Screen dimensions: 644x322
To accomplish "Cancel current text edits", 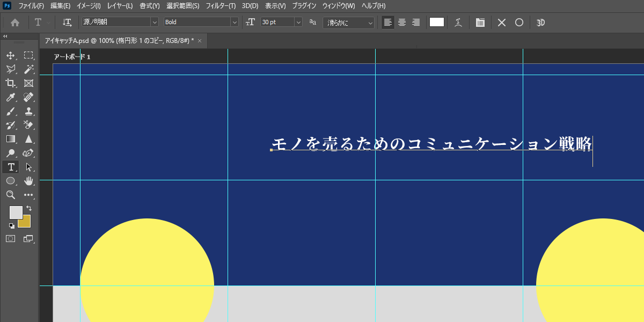I will coord(502,23).
